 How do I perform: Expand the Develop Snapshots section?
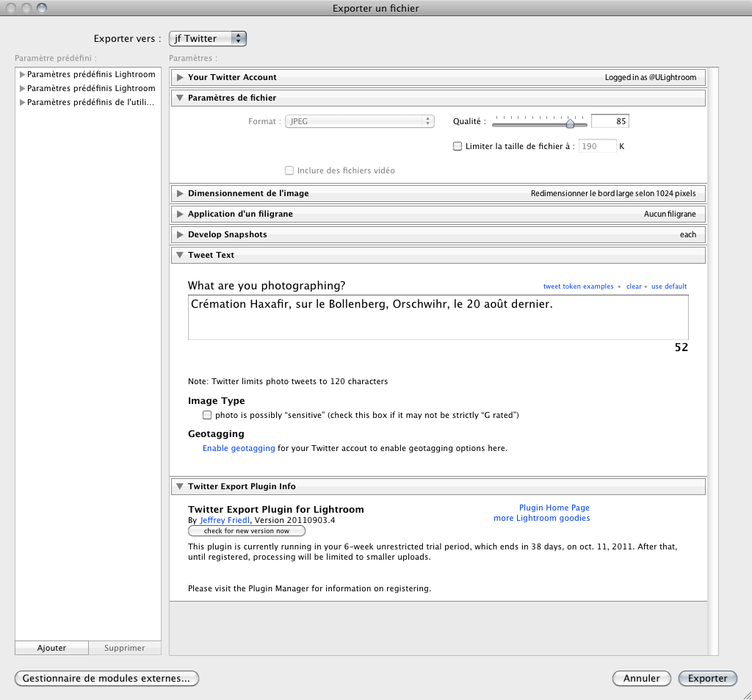click(180, 234)
